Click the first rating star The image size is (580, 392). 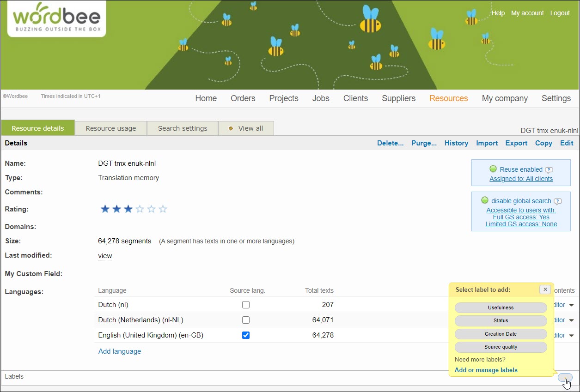[105, 209]
